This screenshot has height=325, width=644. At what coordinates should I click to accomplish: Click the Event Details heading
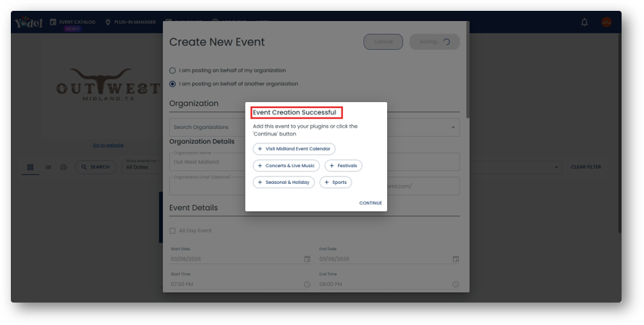(x=193, y=208)
